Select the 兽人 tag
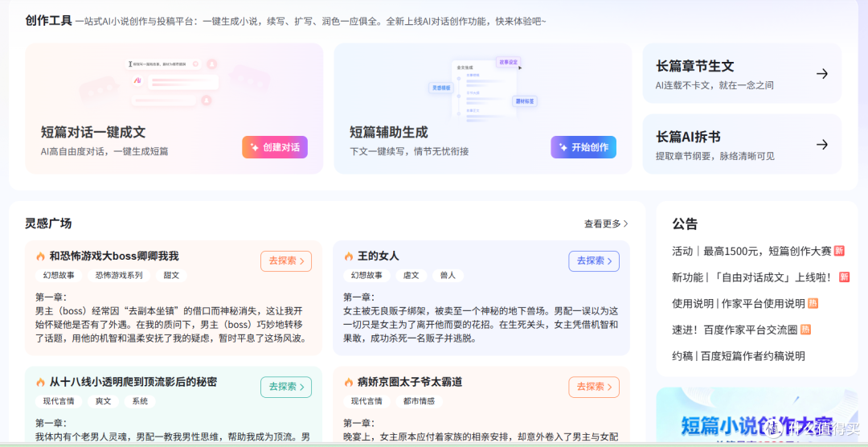 [x=448, y=275]
